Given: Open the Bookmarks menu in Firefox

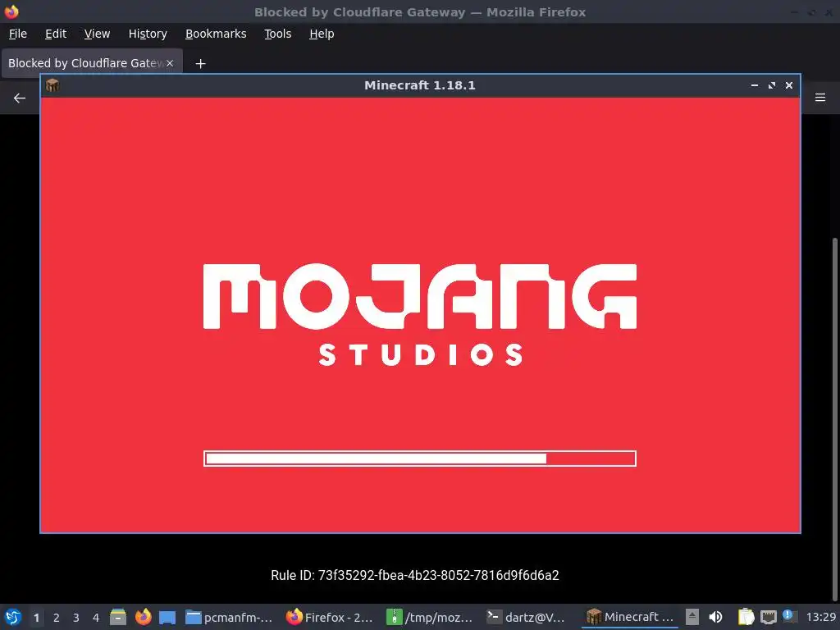Looking at the screenshot, I should point(216,34).
